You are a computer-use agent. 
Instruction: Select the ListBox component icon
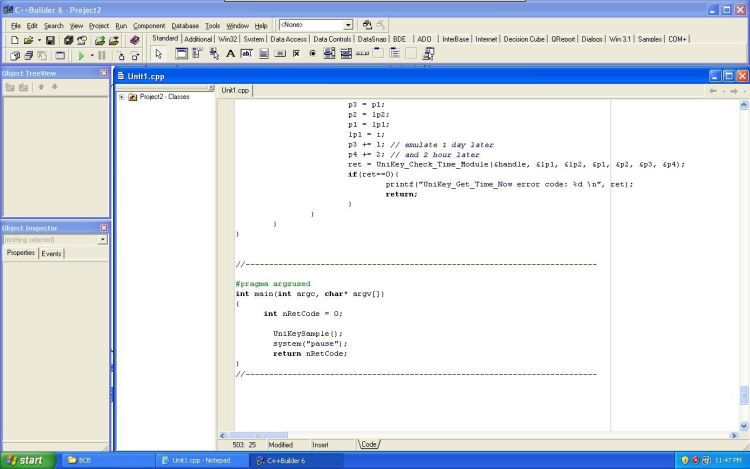click(x=329, y=54)
